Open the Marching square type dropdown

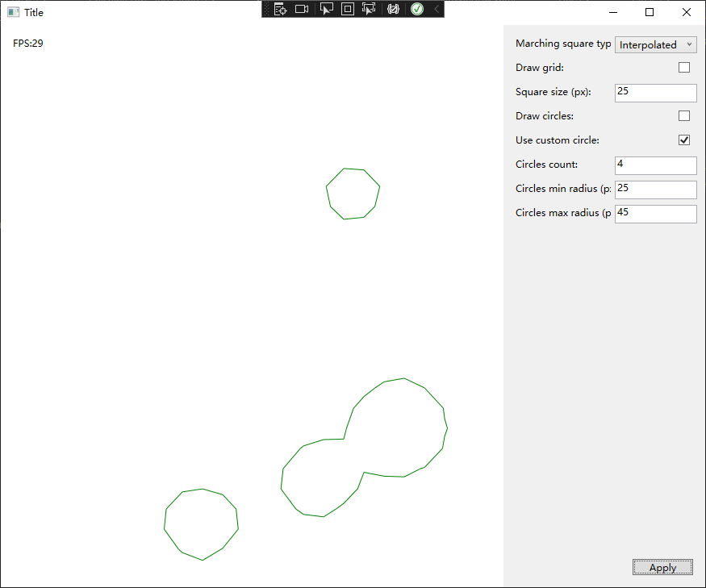click(x=655, y=45)
